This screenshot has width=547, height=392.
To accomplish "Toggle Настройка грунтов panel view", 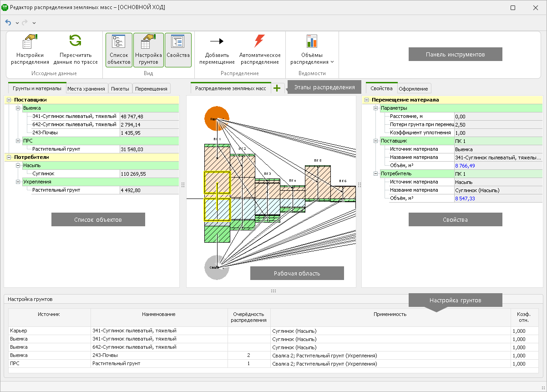I will 148,50.
